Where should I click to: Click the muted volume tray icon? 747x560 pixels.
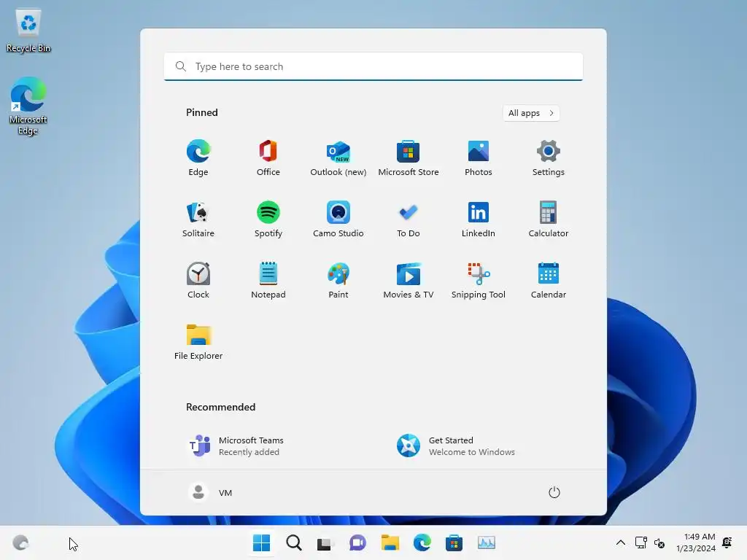(659, 542)
